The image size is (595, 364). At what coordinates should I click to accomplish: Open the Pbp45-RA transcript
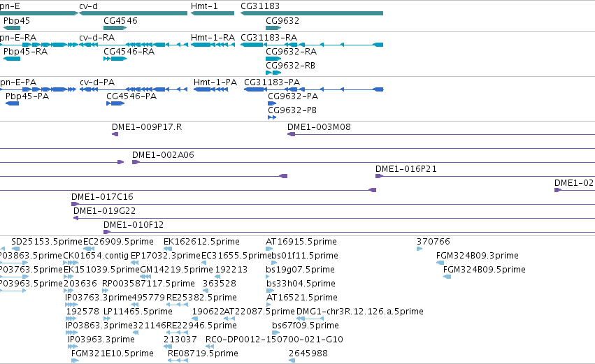pos(12,59)
